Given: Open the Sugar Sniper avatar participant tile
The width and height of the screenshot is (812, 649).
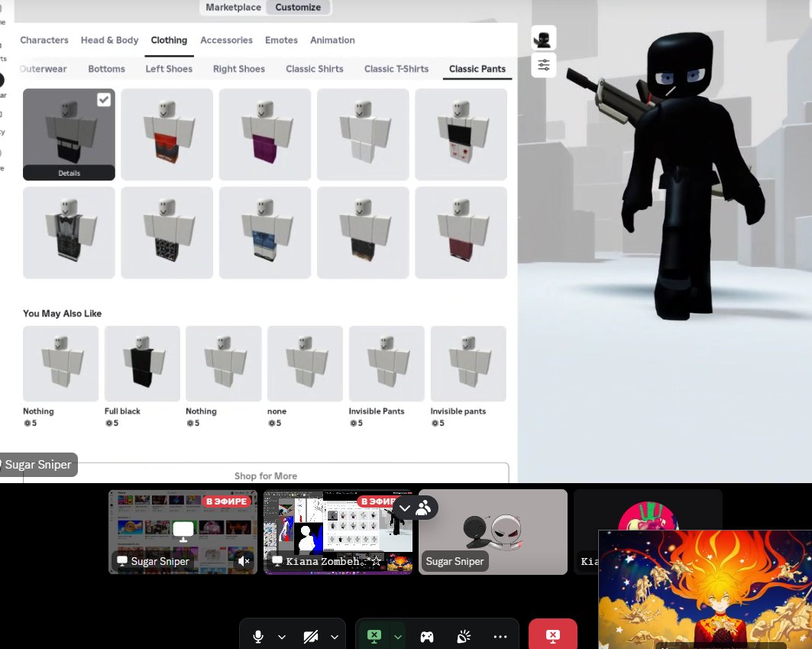Looking at the screenshot, I should point(493,532).
